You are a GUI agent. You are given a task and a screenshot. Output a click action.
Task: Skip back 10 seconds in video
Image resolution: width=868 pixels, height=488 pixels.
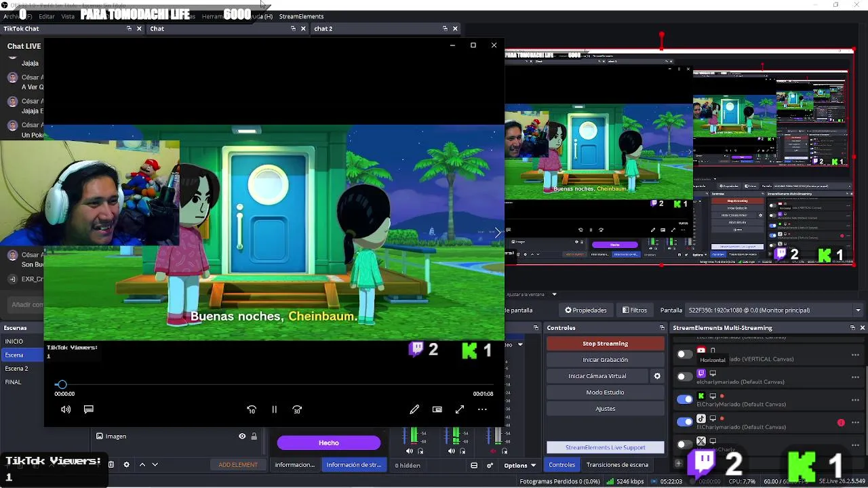(252, 409)
